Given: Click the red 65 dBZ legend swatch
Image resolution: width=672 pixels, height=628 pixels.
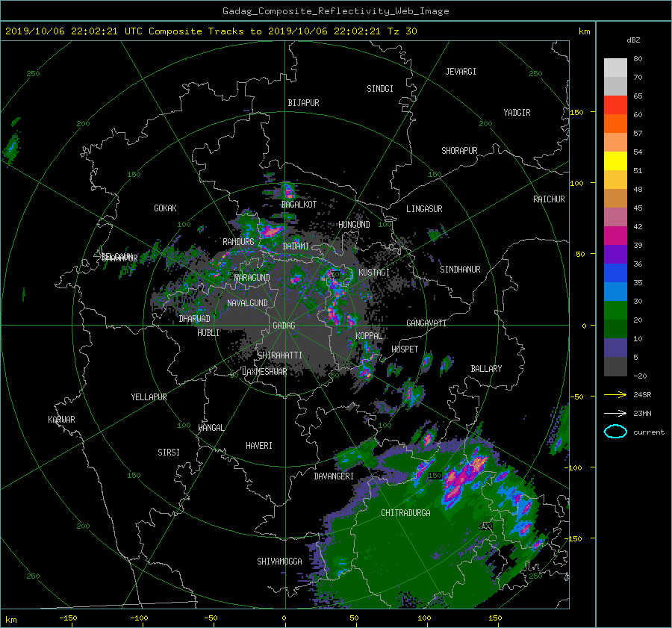Looking at the screenshot, I should pyautogui.click(x=615, y=105).
